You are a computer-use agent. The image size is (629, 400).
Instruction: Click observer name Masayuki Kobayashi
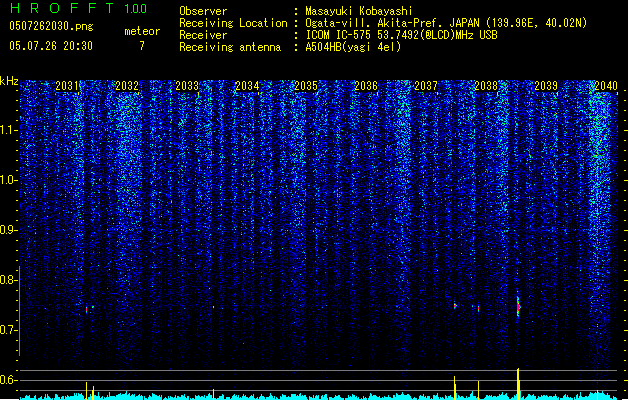tap(359, 11)
